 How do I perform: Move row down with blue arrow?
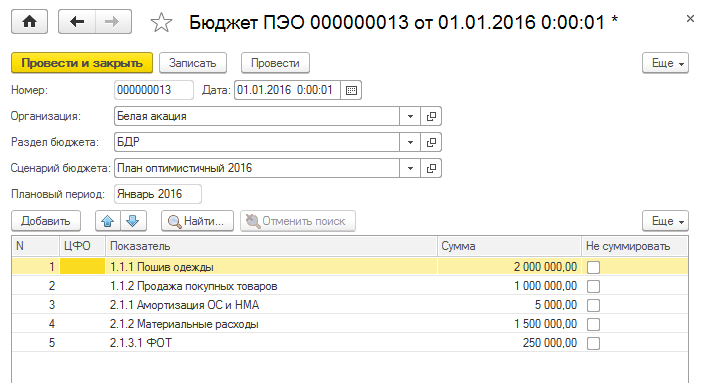point(133,221)
